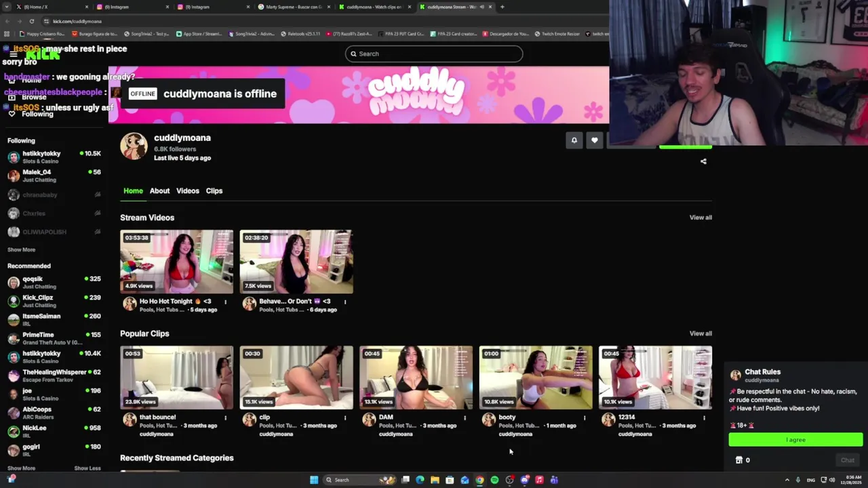Click the heart follow icon on channel
Viewport: 868px width, 488px height.
pos(595,140)
